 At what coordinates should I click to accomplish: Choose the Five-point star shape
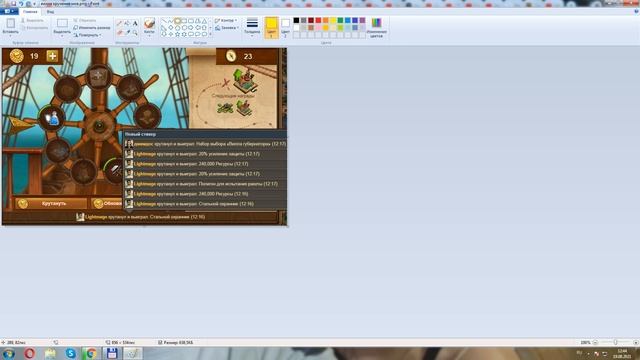[x=178, y=34]
